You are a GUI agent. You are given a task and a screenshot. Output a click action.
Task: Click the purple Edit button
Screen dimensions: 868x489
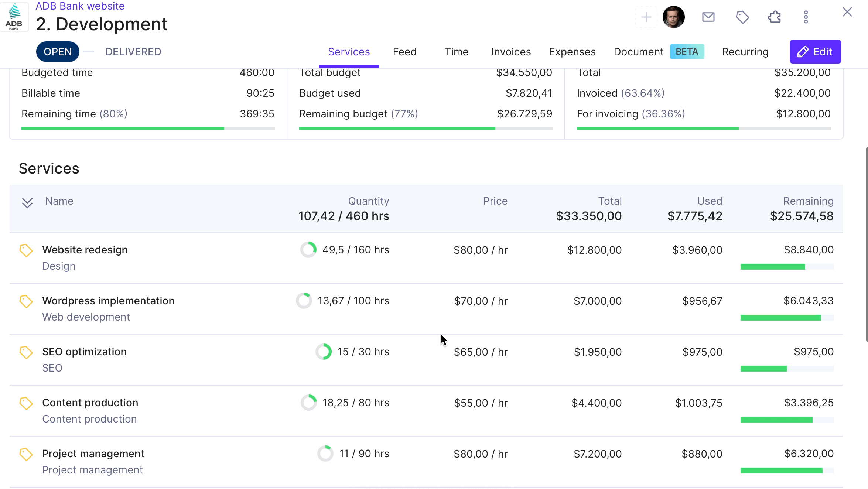pos(815,52)
